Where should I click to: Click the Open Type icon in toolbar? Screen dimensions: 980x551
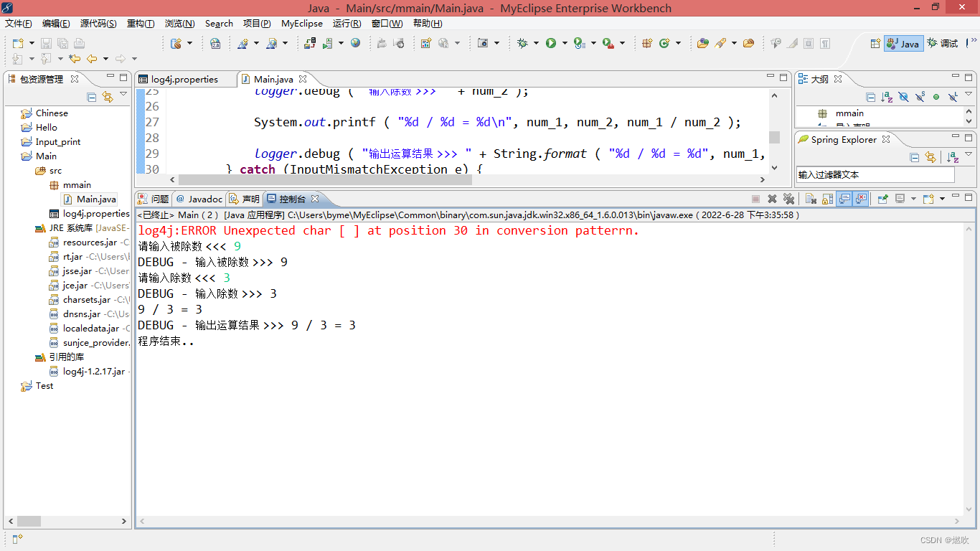point(702,43)
